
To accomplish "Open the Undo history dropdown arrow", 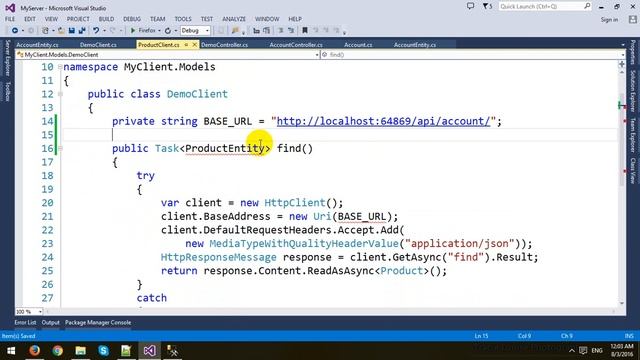I will point(104,31).
